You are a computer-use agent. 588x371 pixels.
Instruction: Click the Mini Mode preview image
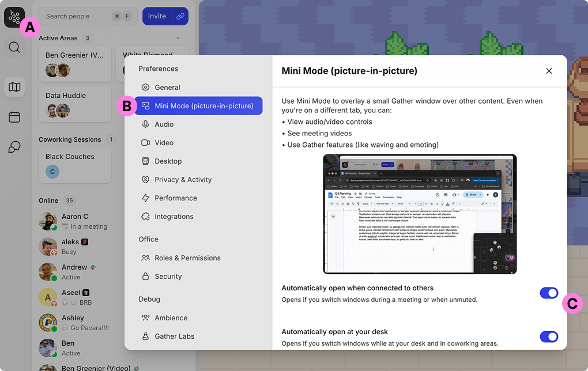click(x=420, y=214)
